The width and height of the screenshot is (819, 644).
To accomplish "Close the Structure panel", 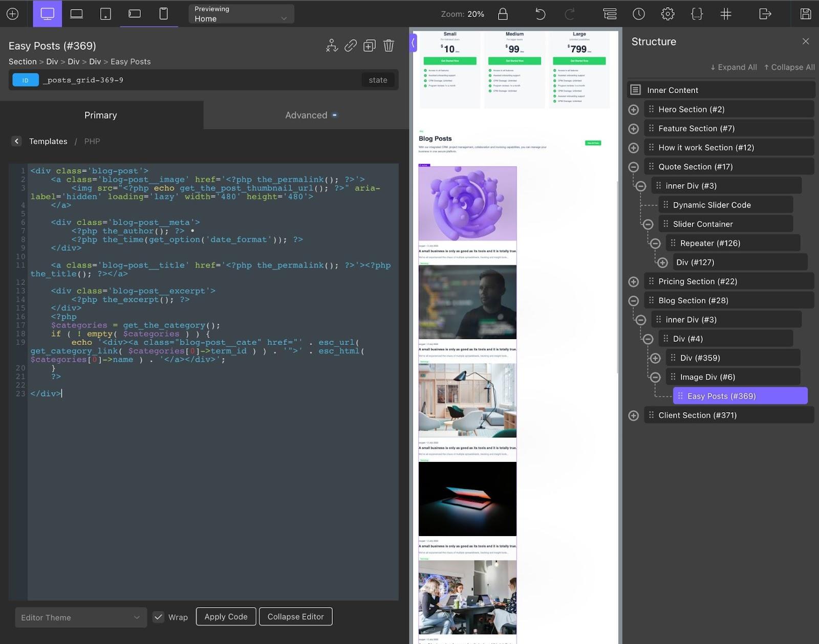I will tap(806, 41).
